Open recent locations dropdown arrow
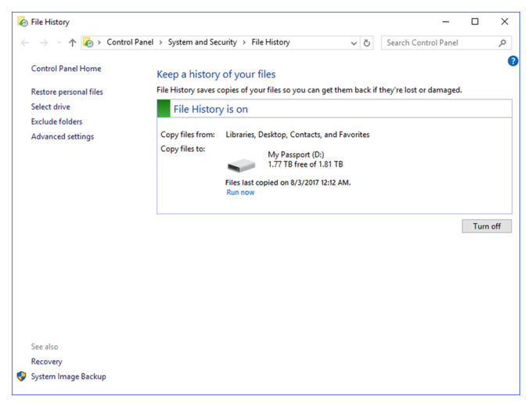 click(x=59, y=43)
